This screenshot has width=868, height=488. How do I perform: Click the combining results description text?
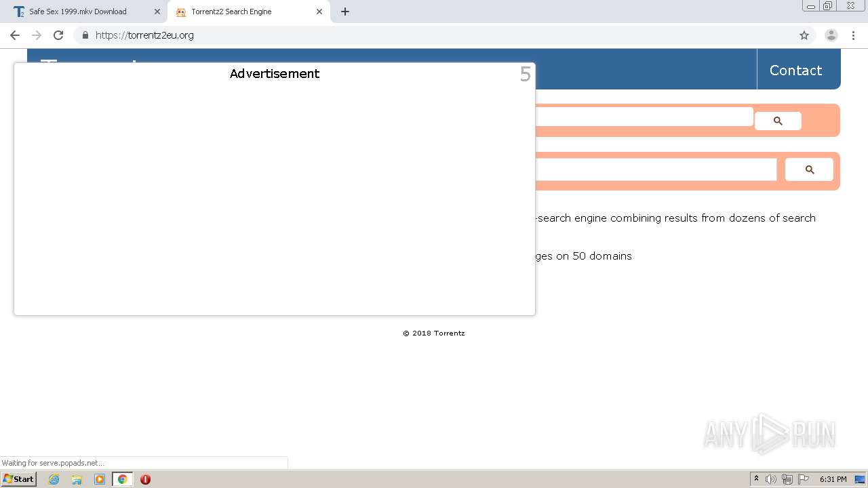pyautogui.click(x=676, y=218)
